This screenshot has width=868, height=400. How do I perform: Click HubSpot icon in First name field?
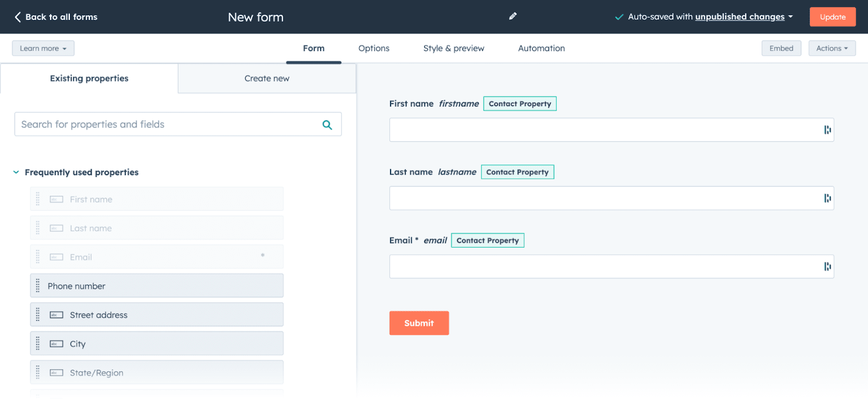tap(827, 130)
